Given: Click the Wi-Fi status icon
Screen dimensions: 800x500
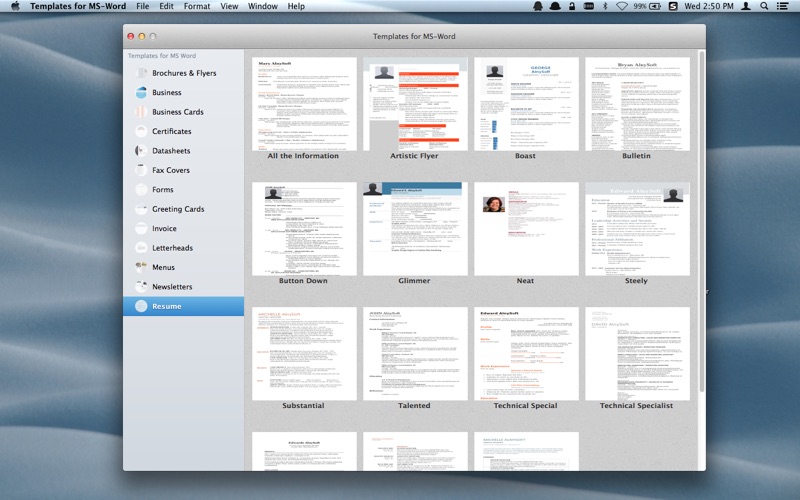Looking at the screenshot, I should [x=621, y=6].
